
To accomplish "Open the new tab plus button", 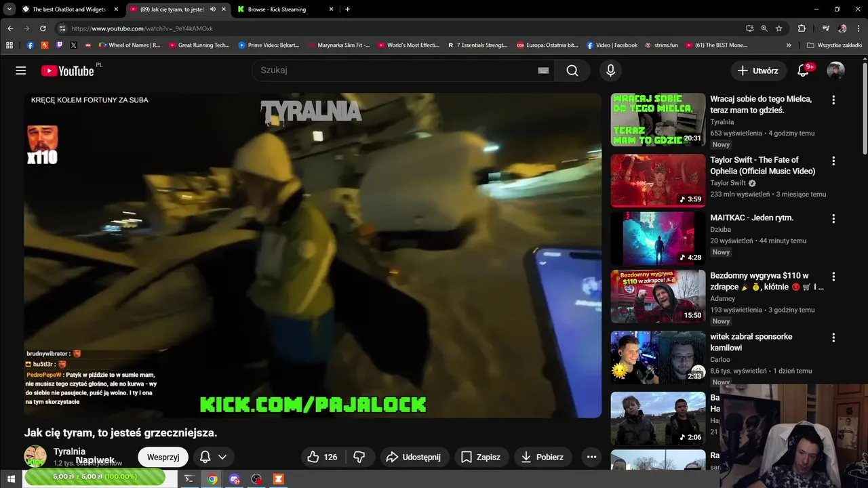I will tap(347, 9).
